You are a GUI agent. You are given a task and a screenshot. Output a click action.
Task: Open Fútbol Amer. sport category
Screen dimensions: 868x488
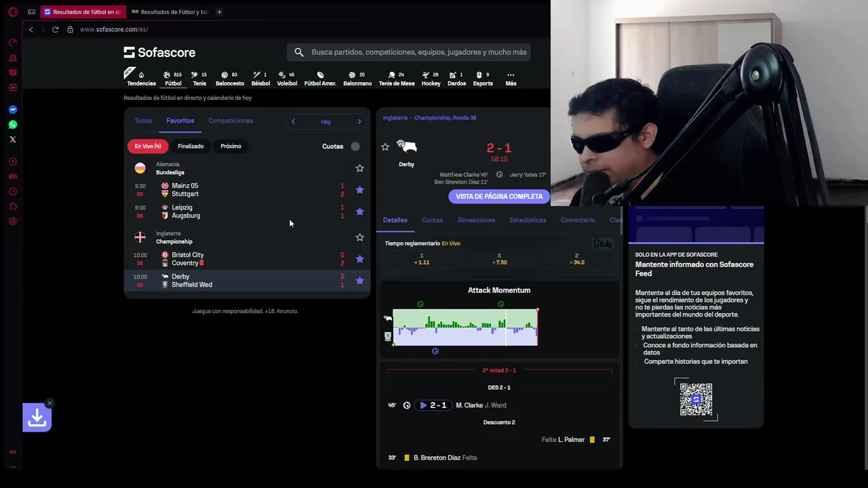pos(320,79)
